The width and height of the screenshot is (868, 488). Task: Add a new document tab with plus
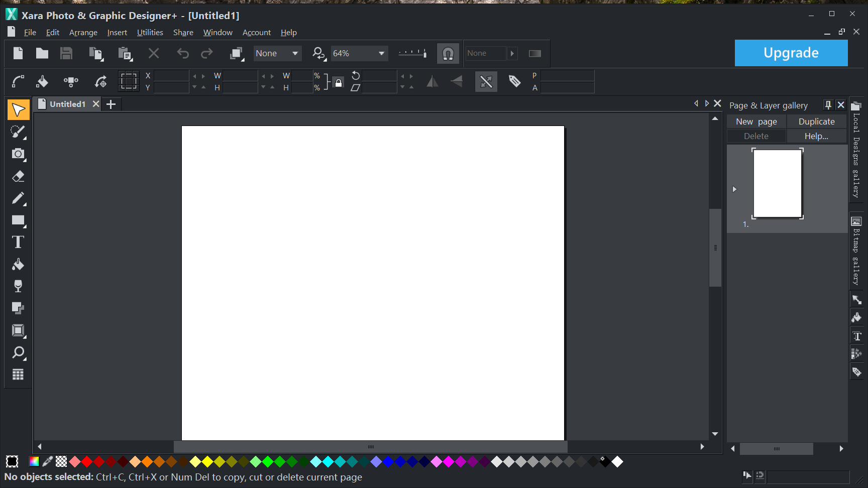coord(111,104)
